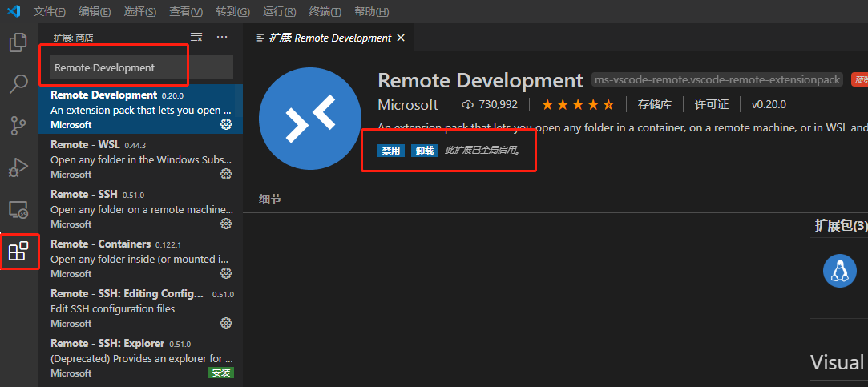Viewport: 868px width, 387px height.
Task: Click the 730,992 install count
Action: click(x=498, y=105)
